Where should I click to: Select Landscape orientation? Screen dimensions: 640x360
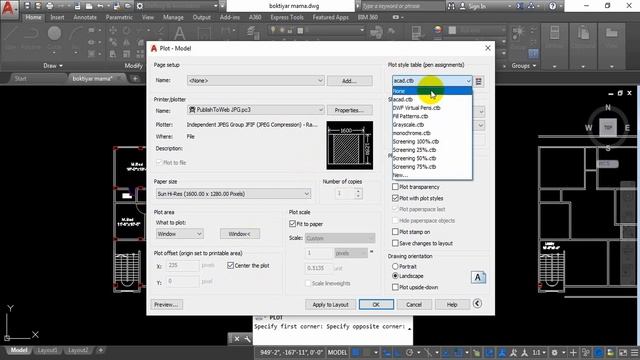click(395, 276)
